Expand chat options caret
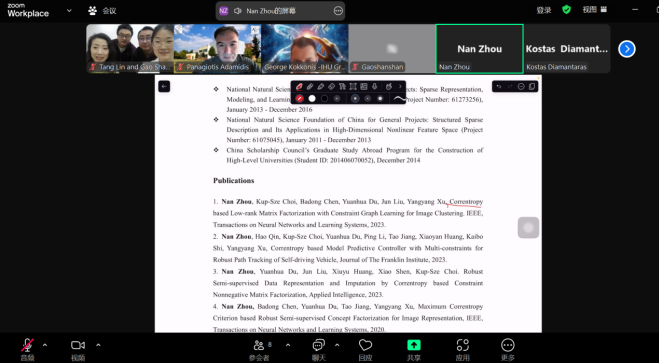Screen dimensions: 659x363 [x=337, y=345]
